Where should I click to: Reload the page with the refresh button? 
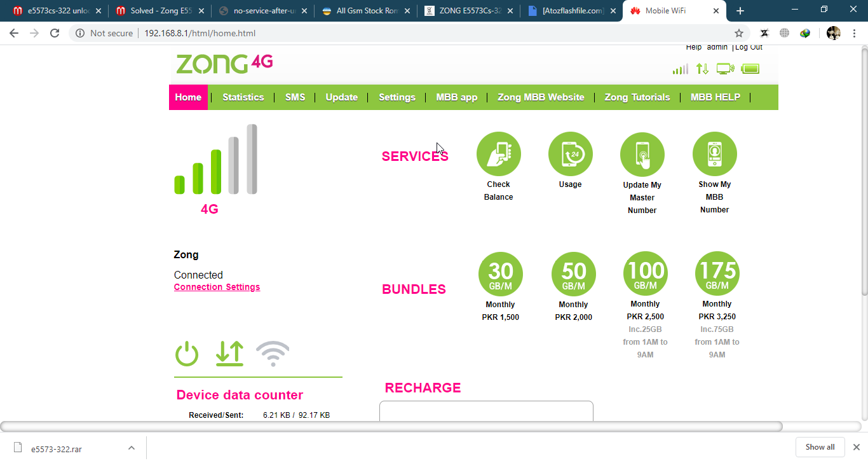point(55,33)
